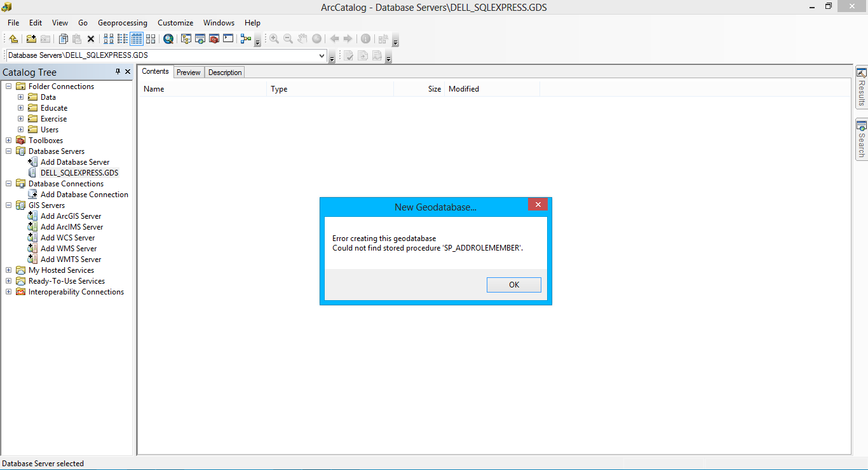
Task: Open the Search side tab
Action: click(862, 139)
